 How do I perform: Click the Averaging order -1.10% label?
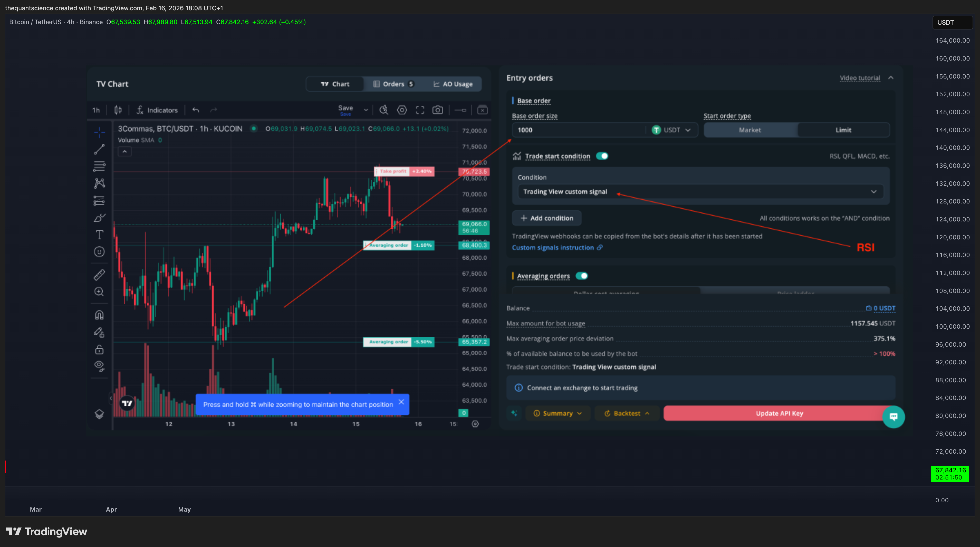398,245
